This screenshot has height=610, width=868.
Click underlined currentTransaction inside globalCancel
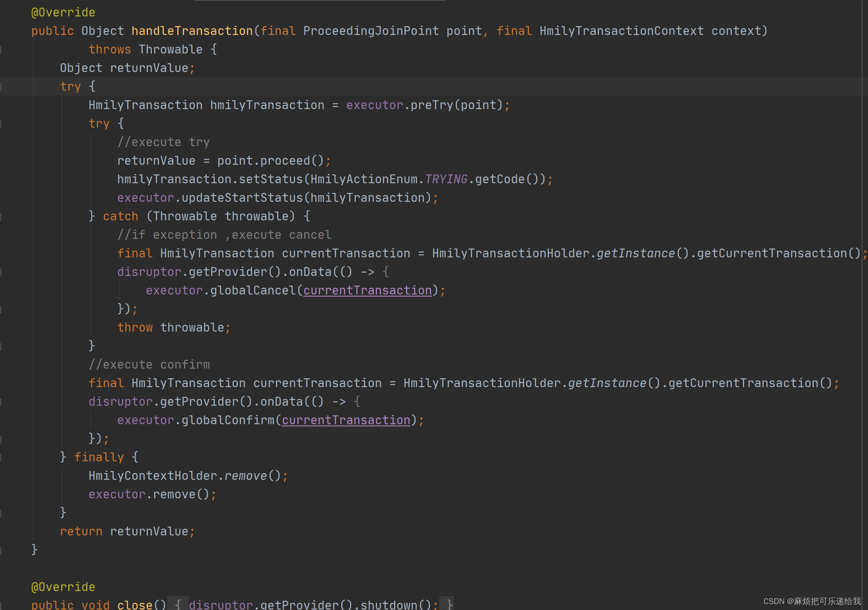click(368, 290)
